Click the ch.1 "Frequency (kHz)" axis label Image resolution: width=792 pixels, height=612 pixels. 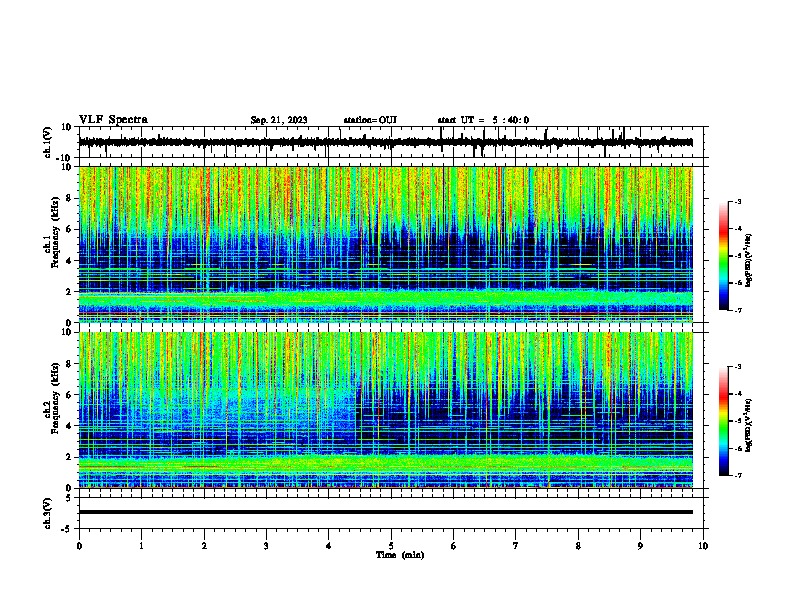[x=55, y=232]
